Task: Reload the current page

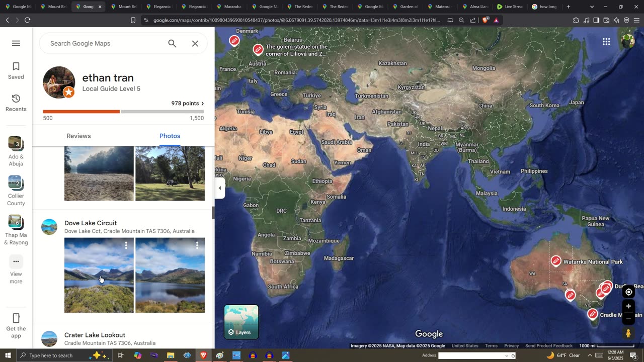Action: coord(27,20)
